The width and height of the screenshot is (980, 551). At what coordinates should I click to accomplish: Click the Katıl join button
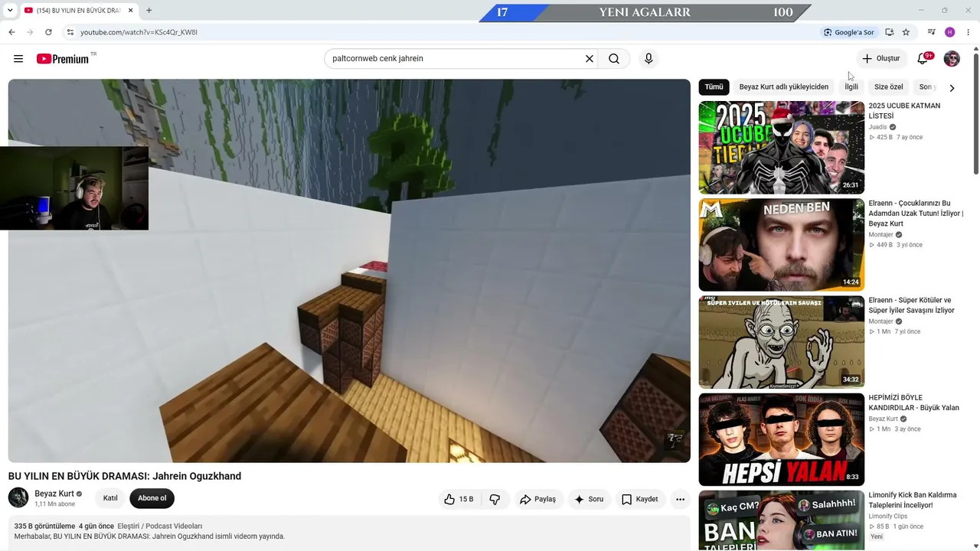(110, 499)
